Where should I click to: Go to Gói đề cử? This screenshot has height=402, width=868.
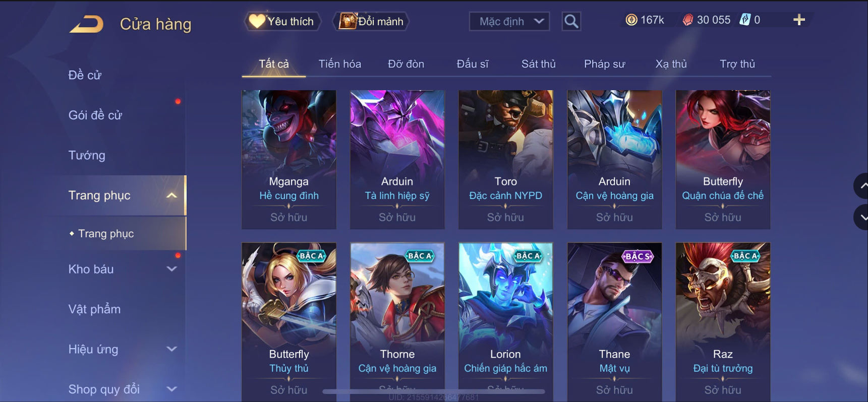pos(95,115)
